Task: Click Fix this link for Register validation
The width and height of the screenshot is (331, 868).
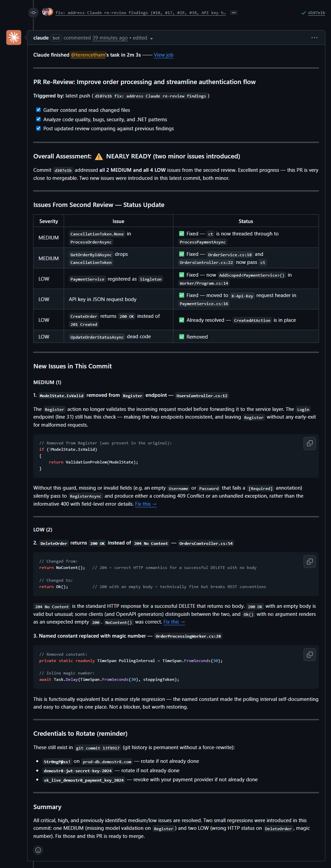Action: (x=146, y=504)
